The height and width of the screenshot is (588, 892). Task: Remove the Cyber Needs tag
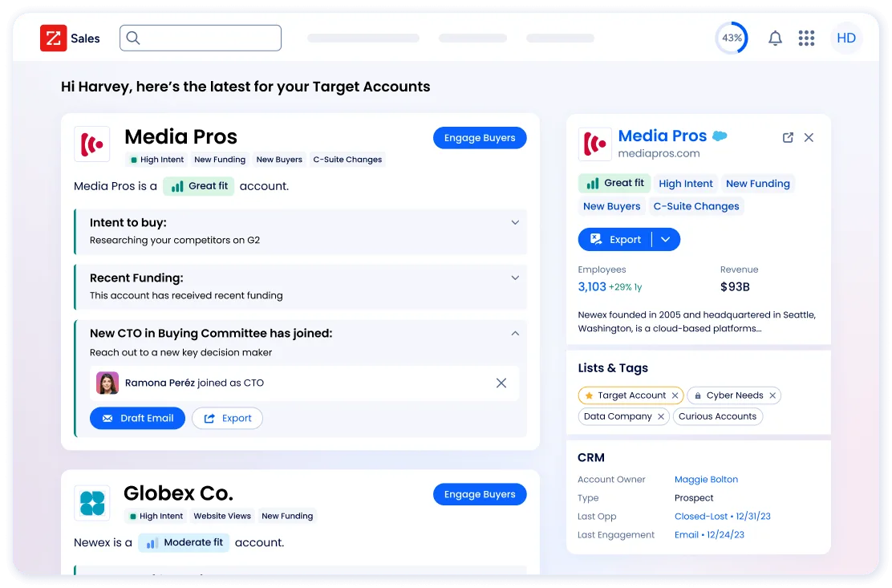click(x=772, y=395)
